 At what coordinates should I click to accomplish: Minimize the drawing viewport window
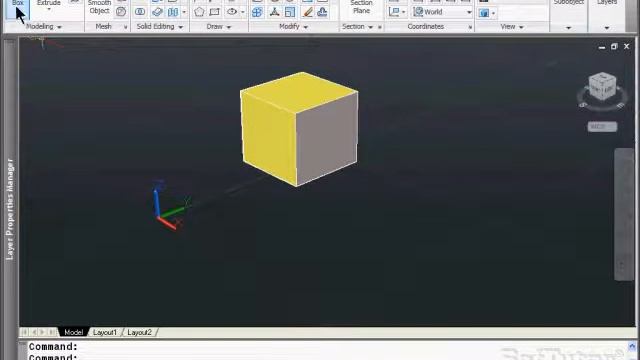pos(602,47)
